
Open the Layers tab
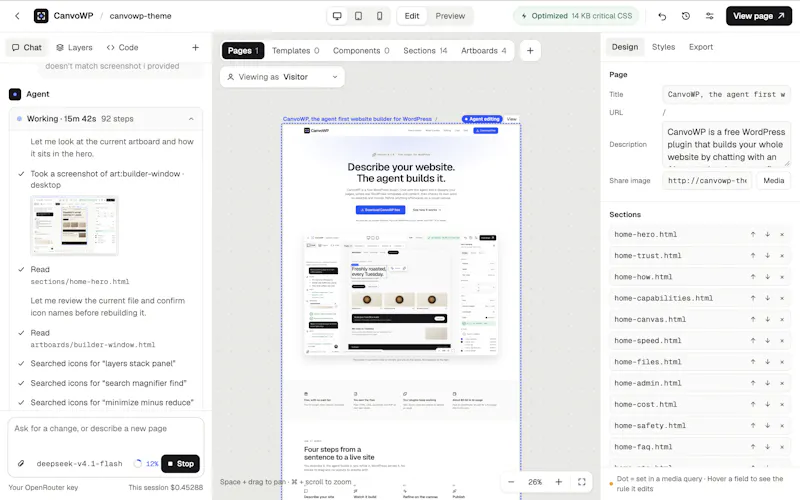[x=74, y=47]
